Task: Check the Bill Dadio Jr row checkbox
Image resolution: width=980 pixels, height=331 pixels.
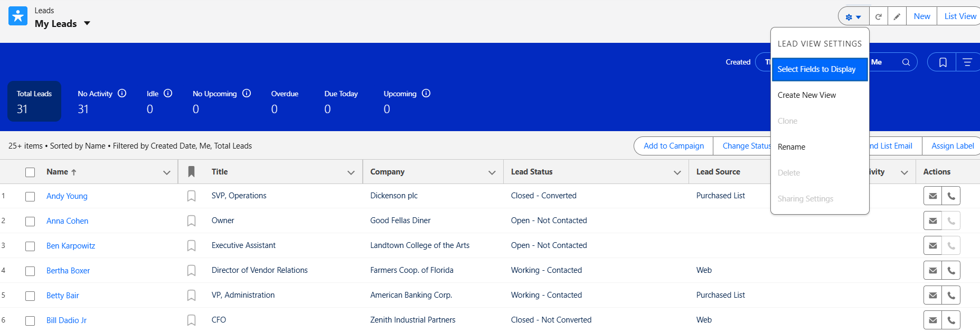Action: click(30, 321)
